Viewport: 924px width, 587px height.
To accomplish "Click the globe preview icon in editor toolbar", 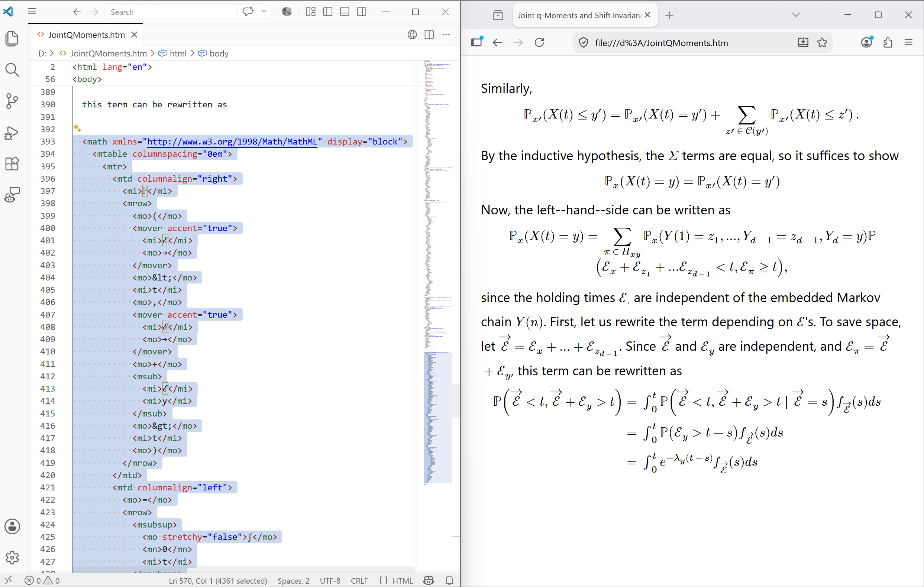I will [x=412, y=35].
